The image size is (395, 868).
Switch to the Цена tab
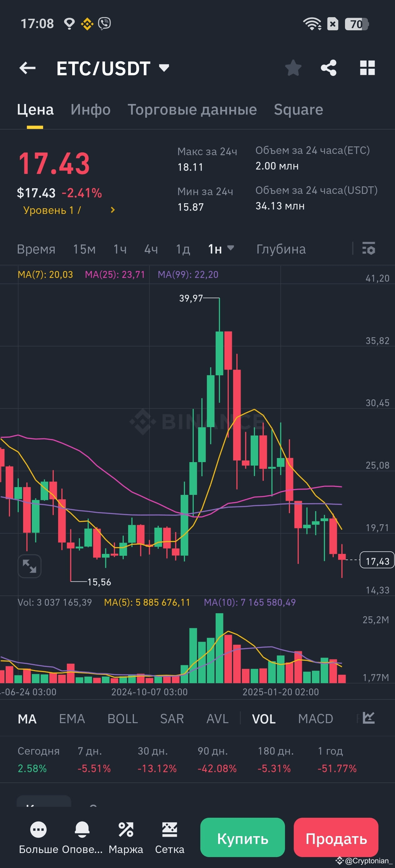pos(35,110)
